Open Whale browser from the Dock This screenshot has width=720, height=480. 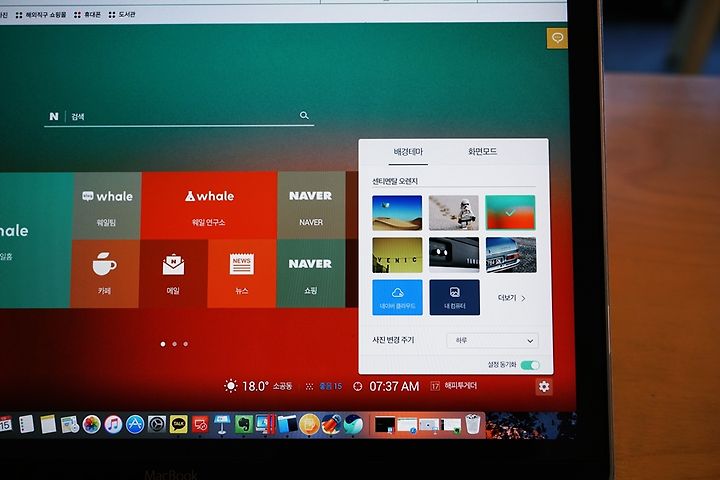353,424
